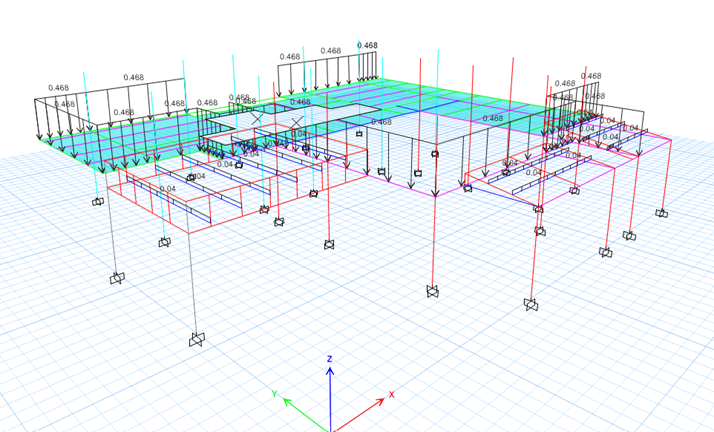Click the blue Z axis label
The image size is (714, 432).
tap(330, 359)
